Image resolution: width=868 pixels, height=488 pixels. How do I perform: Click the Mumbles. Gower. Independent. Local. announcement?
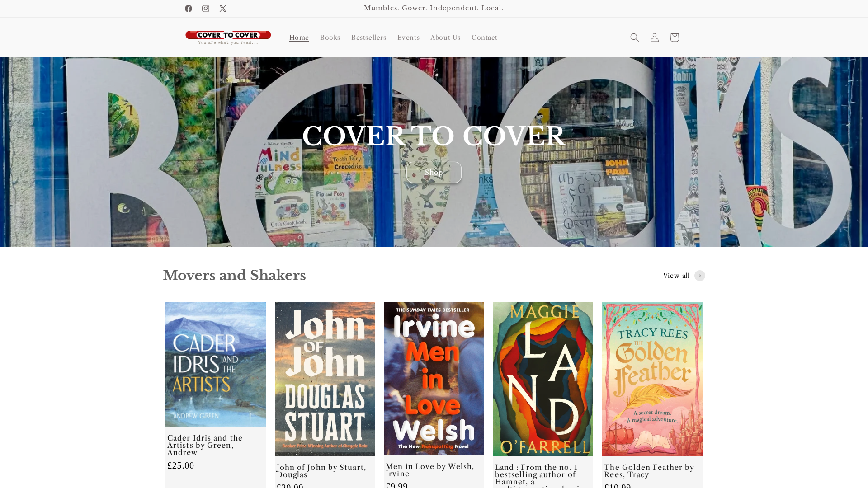434,8
